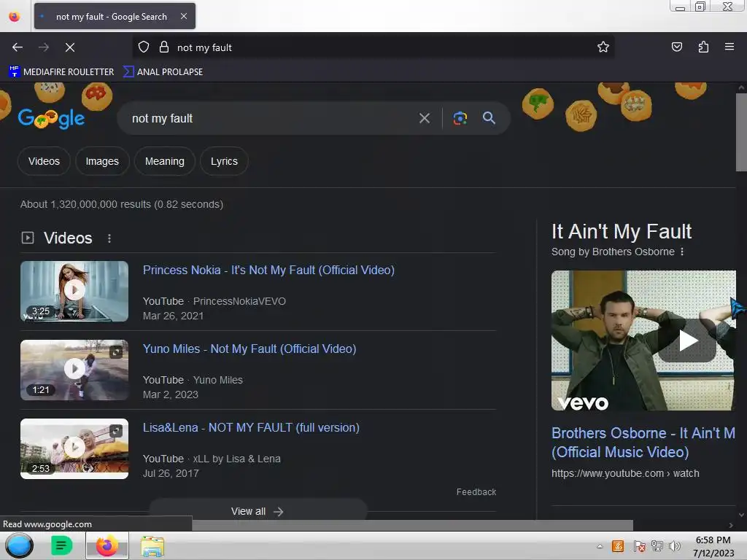
Task: Open the MEDIAFIRE ROULETTER bookmark
Action: (x=61, y=72)
